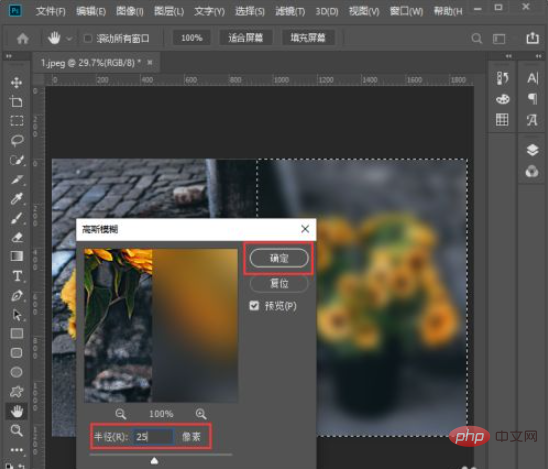The height and width of the screenshot is (469, 548).
Task: Click the 半径(R) input field
Action: [153, 436]
